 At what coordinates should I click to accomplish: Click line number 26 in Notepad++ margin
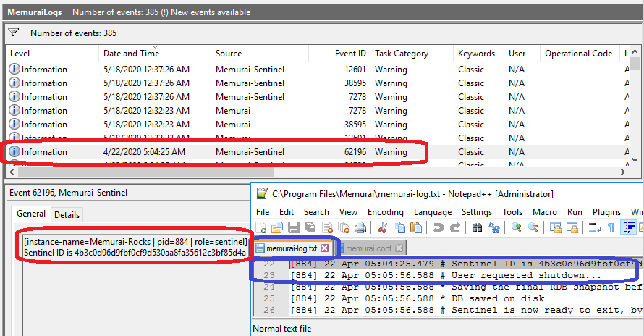tap(269, 310)
